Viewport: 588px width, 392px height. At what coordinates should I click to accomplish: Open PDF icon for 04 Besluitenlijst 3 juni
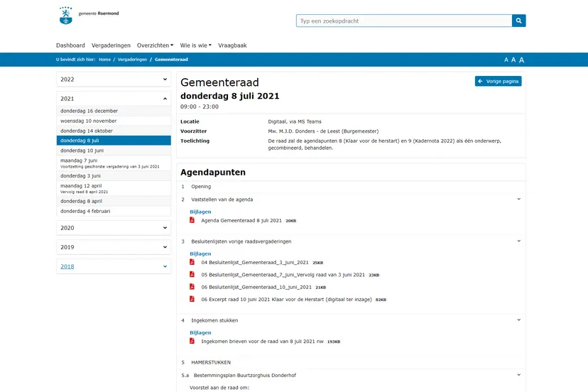[192, 262]
